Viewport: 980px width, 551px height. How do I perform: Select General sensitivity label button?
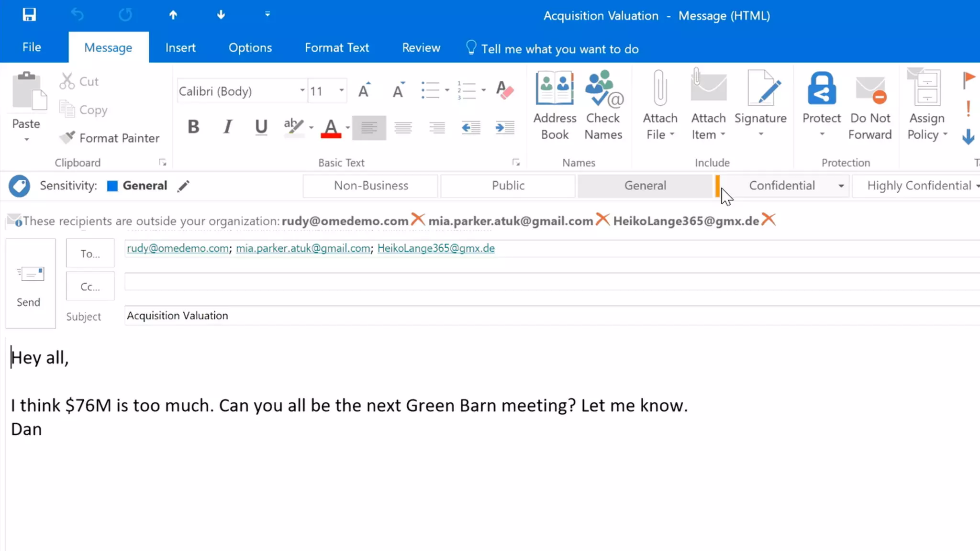point(645,186)
